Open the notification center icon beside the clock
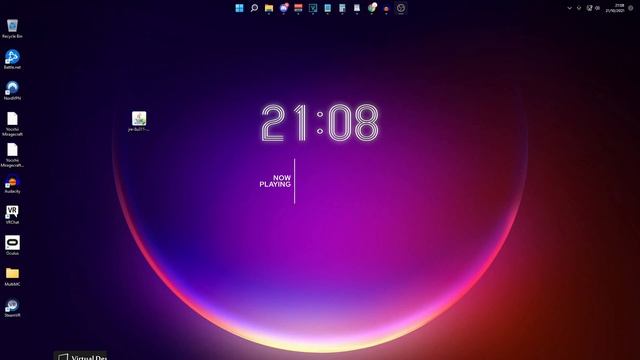This screenshot has width=640, height=360. (x=631, y=8)
